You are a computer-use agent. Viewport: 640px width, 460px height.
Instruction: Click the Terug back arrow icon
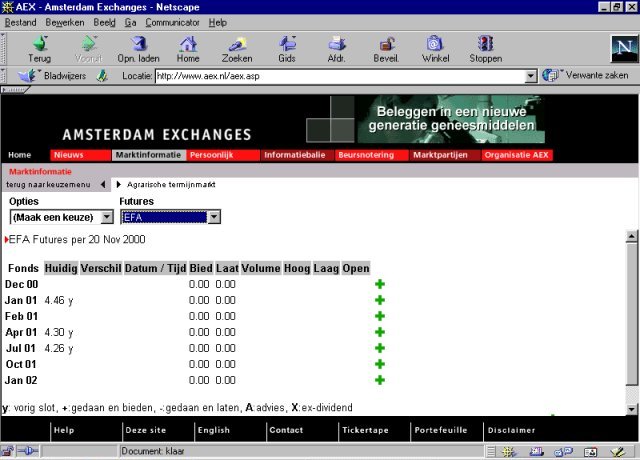pyautogui.click(x=40, y=43)
